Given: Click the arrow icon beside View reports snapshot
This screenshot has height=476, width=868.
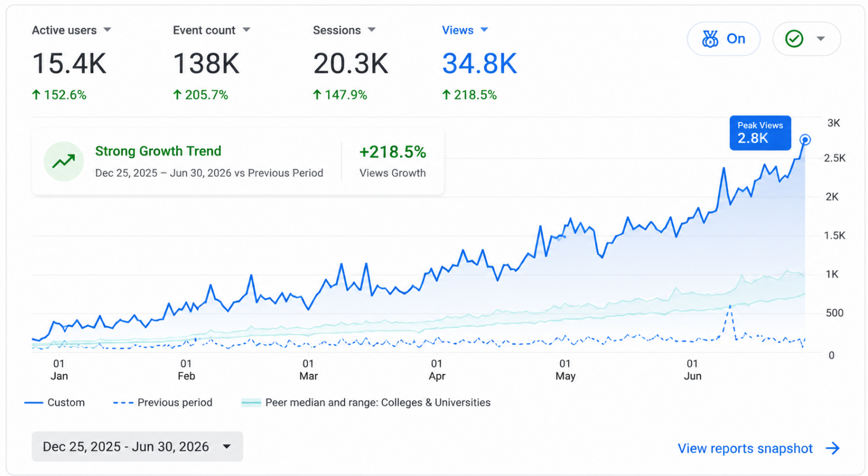Looking at the screenshot, I should pos(833,448).
